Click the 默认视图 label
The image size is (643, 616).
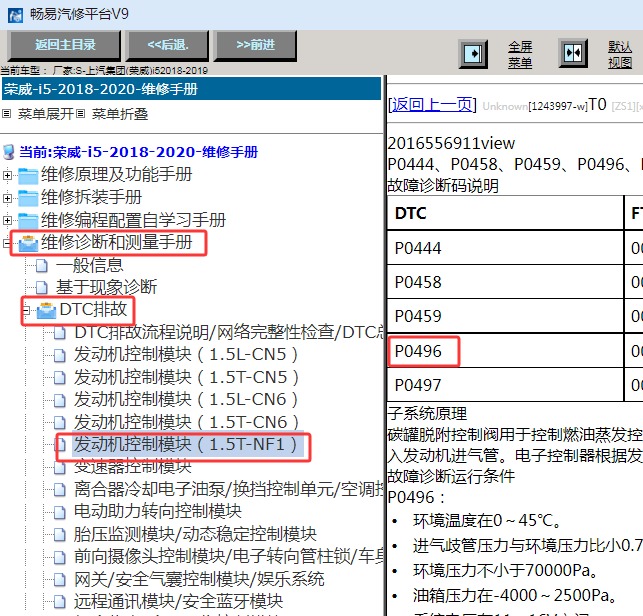[620, 55]
